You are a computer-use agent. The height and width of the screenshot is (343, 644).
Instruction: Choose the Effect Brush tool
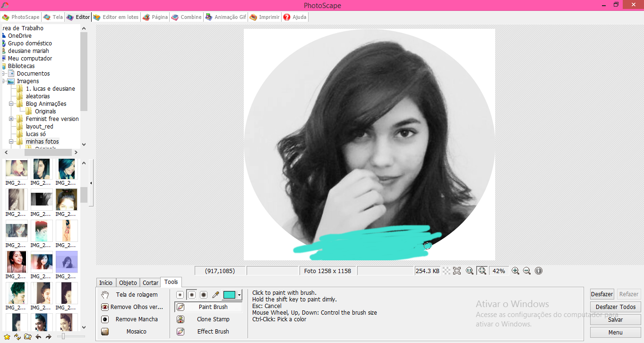click(x=208, y=332)
